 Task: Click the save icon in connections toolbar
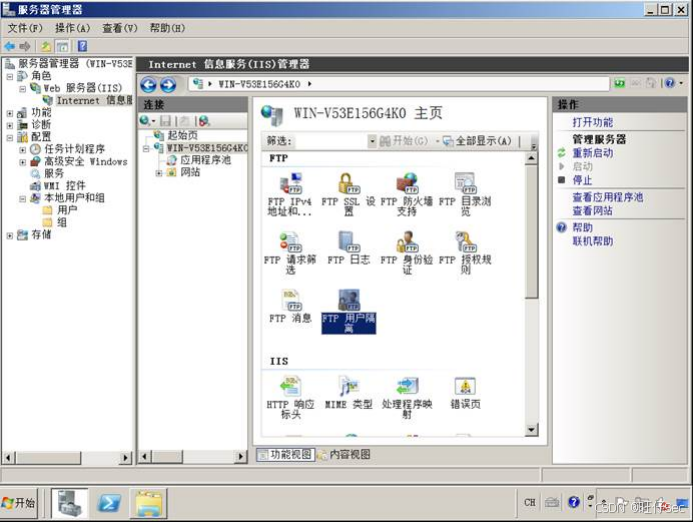coord(166,120)
